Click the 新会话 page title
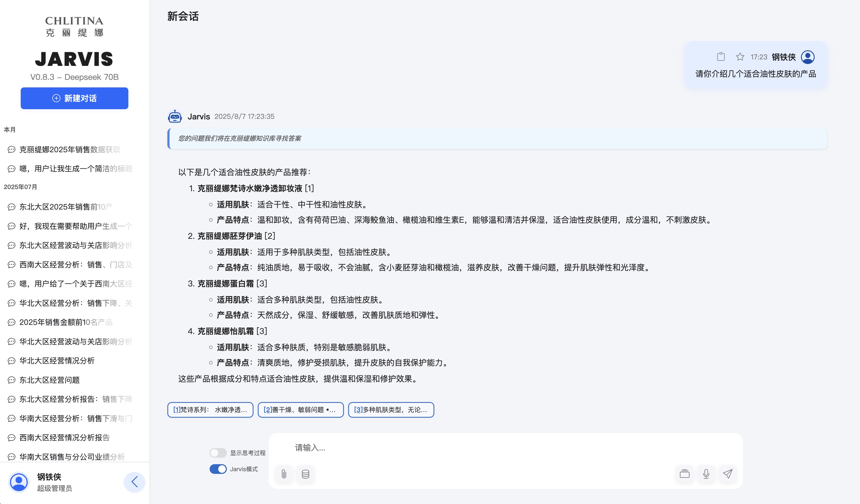Viewport: 860px width, 504px height. pos(183,16)
